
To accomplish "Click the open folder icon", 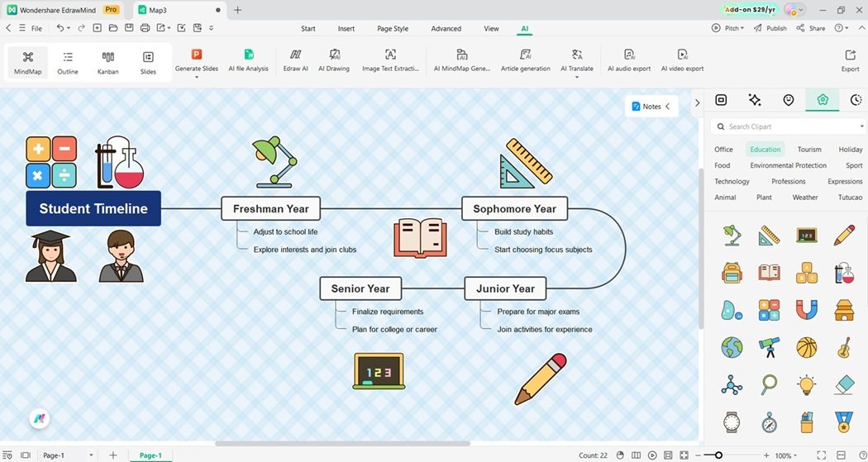I will coord(113,27).
